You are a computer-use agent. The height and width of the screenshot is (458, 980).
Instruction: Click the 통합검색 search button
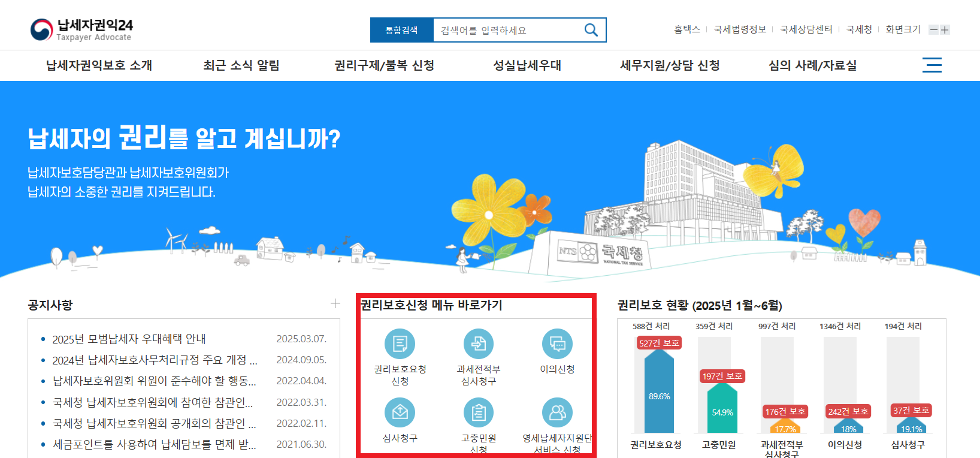pos(401,30)
